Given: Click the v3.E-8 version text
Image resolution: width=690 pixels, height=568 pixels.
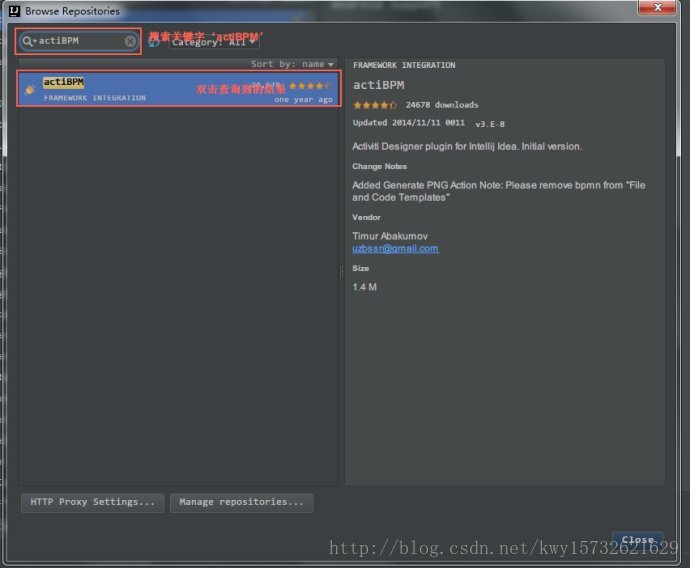Looking at the screenshot, I should [x=490, y=124].
